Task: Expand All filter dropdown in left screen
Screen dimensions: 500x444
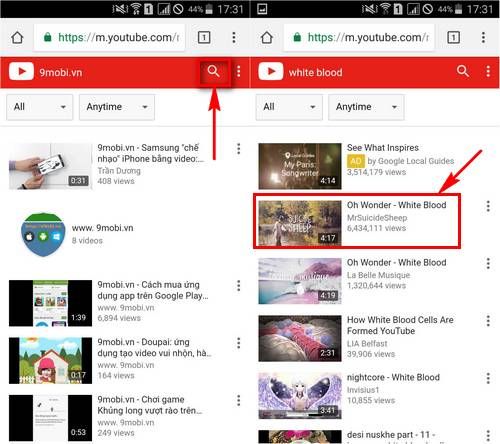Action: [39, 107]
